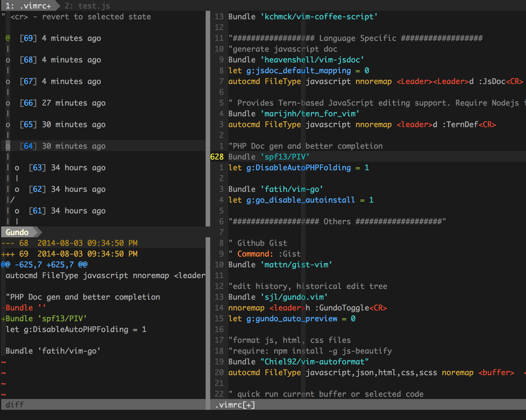Select undo state [66] 27 minutes ago

pyautogui.click(x=62, y=103)
